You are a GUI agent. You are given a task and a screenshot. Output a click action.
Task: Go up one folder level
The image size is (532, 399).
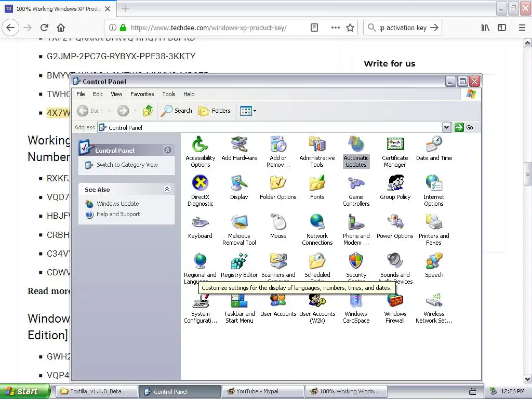coord(148,111)
